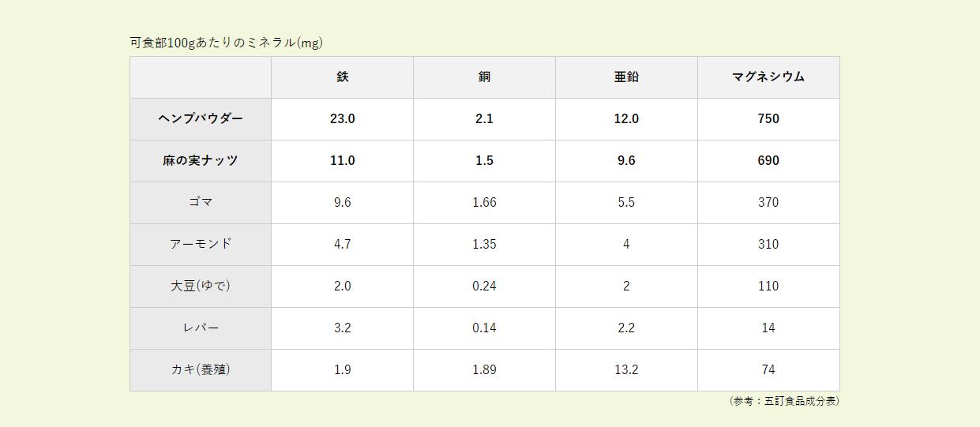Select the 麻の実ナッツ magnesium value 690
The image size is (980, 427).
click(768, 160)
